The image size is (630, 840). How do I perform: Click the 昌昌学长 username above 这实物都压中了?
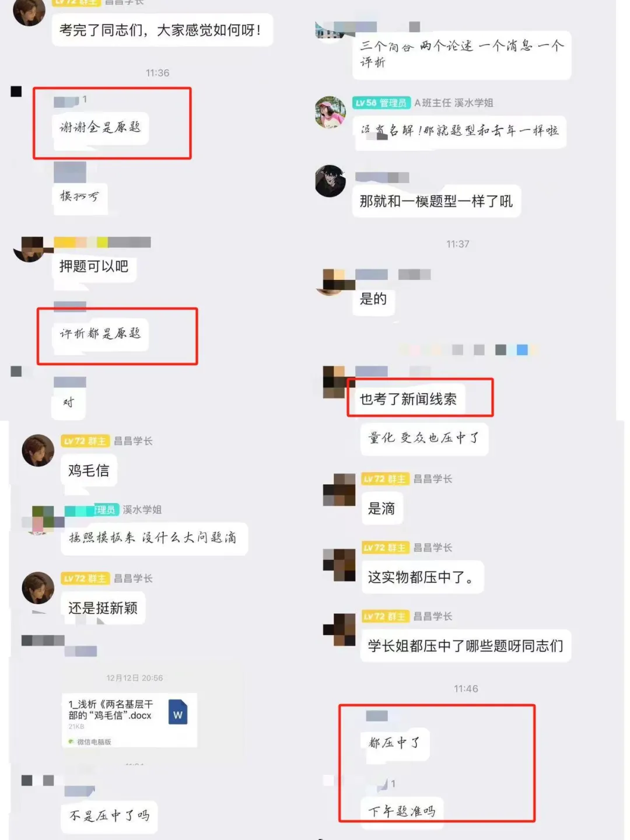point(433,548)
